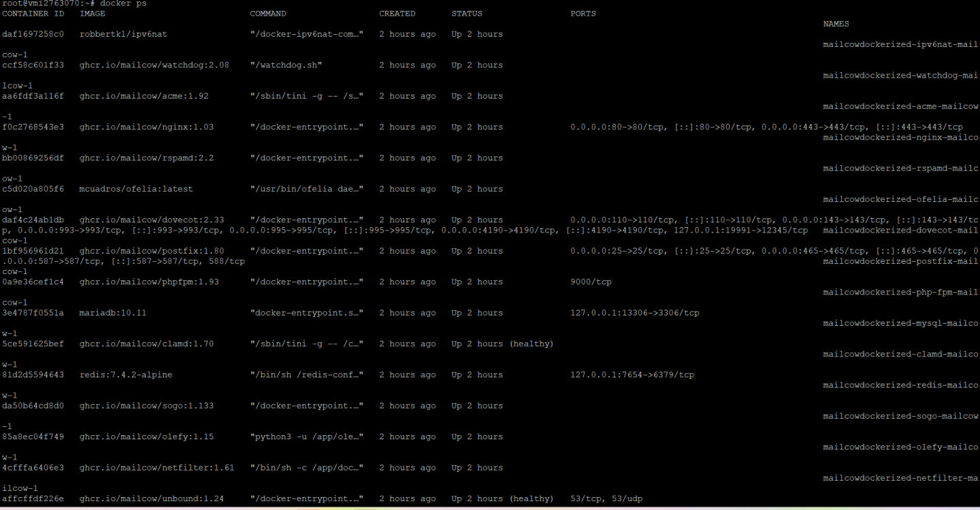This screenshot has height=510, width=980.
Task: Click image ghcr.io/mailcow/olefy:1.15
Action: [146, 437]
